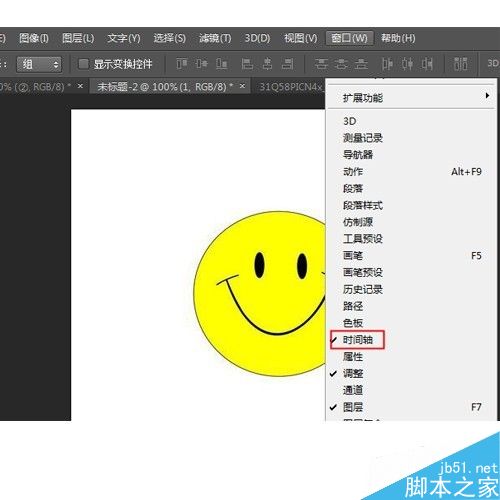Click the align top edges icon
Image resolution: width=500 pixels, height=500 pixels.
(182, 63)
